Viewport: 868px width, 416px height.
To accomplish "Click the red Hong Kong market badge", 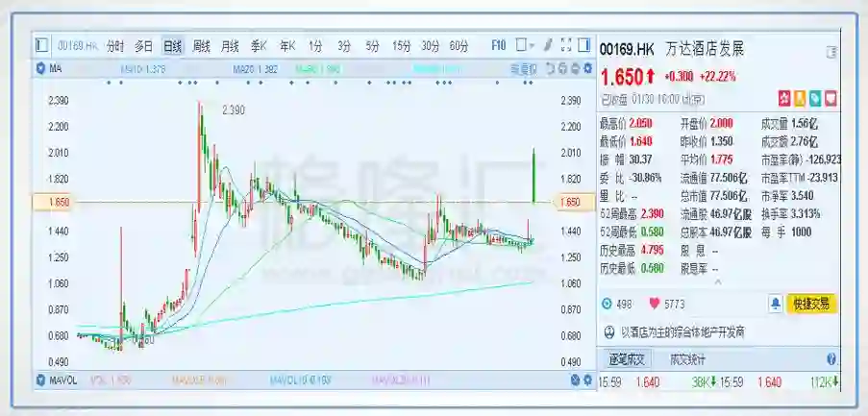I will pos(783,99).
